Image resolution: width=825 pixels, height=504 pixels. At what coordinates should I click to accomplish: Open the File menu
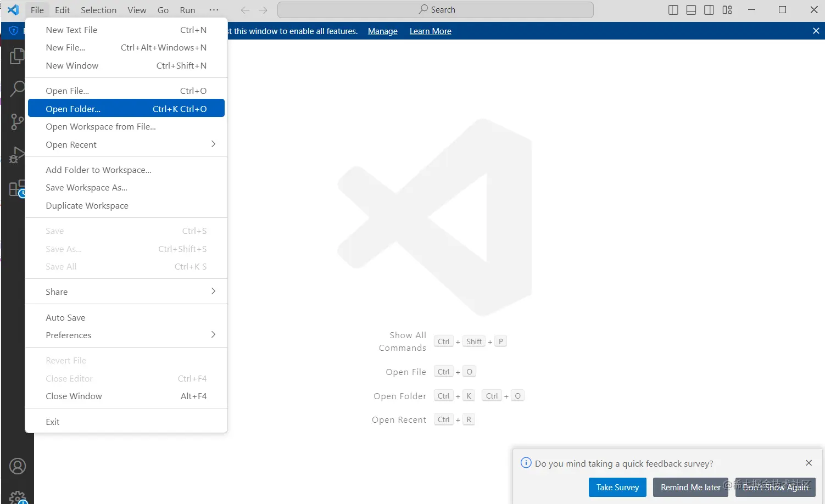37,10
